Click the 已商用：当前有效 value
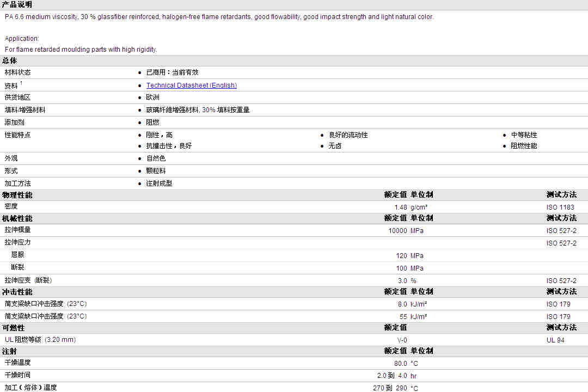 [172, 72]
